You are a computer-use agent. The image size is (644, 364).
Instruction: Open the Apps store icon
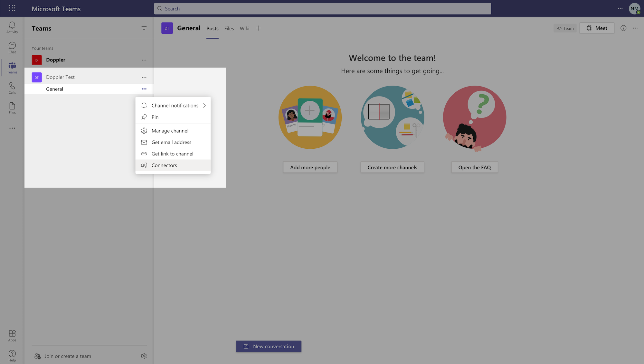coord(12,336)
